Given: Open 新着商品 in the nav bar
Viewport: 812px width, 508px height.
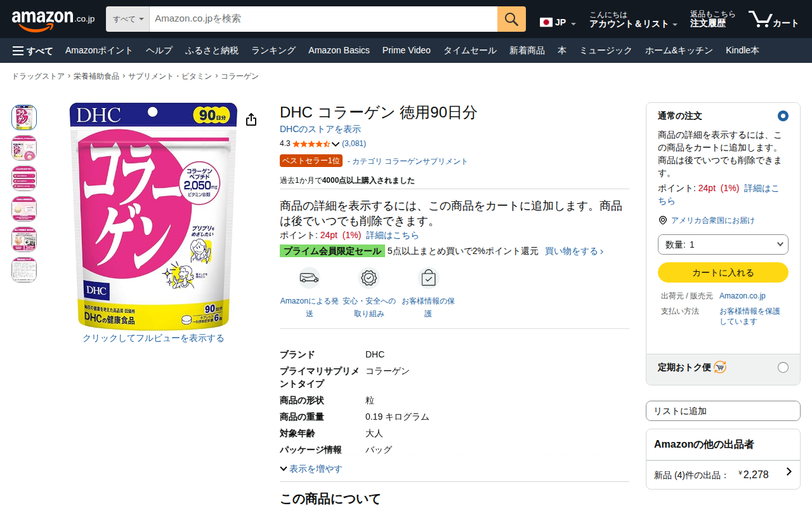Looking at the screenshot, I should click(x=527, y=51).
